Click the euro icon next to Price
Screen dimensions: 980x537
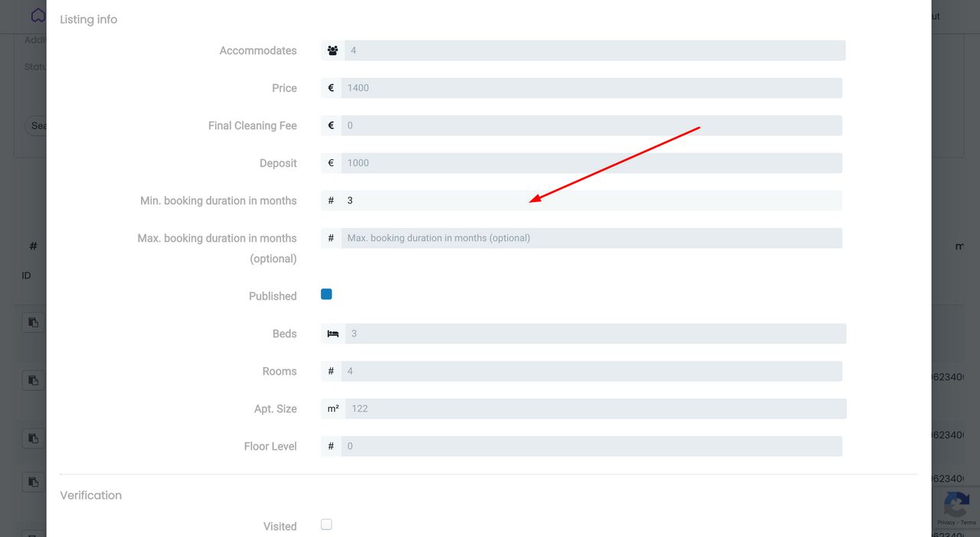click(x=331, y=88)
